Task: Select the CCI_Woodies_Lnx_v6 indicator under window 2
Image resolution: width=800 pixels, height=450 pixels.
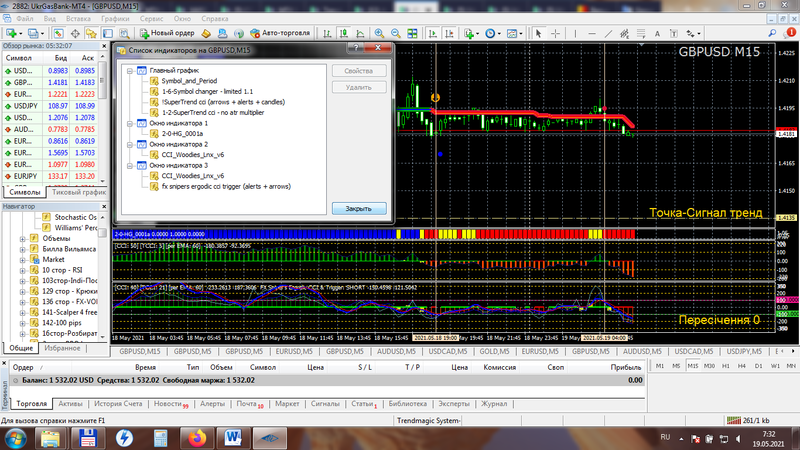Action: (192, 154)
